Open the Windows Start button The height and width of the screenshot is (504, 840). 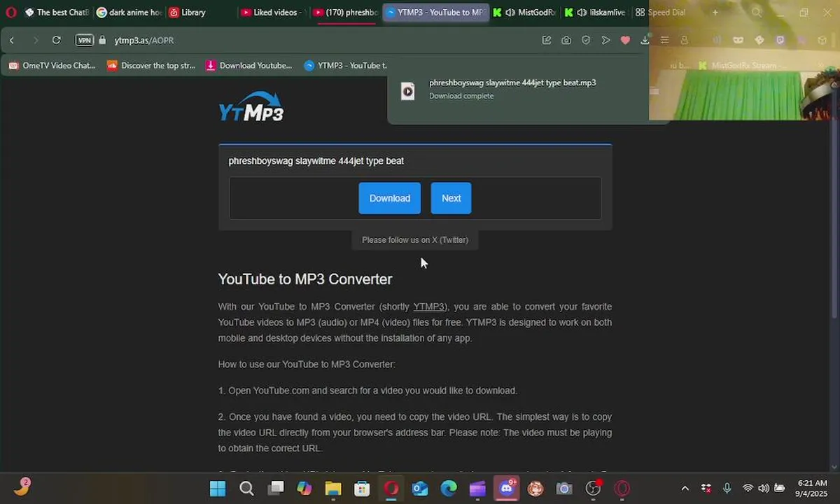pyautogui.click(x=218, y=489)
